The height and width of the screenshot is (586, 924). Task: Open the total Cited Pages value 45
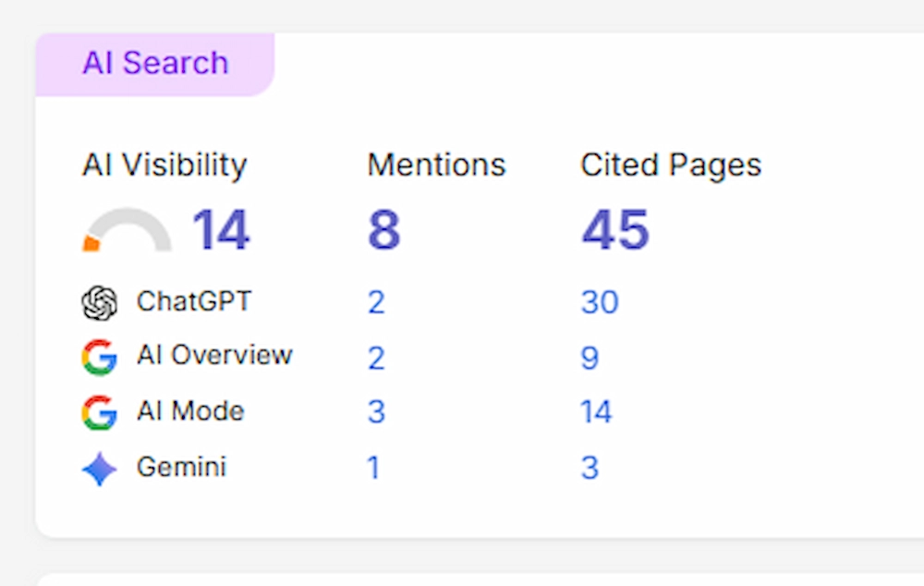coord(615,230)
